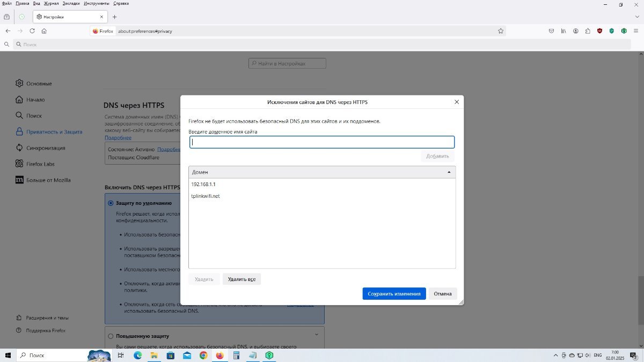Click the Firefox account profile icon
The width and height of the screenshot is (644, 362).
tap(576, 31)
